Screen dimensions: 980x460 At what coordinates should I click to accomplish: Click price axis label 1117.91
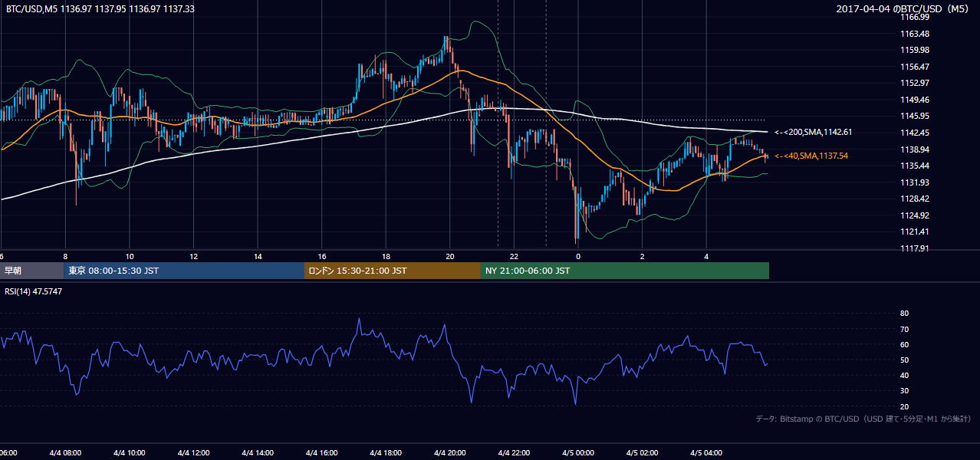915,248
